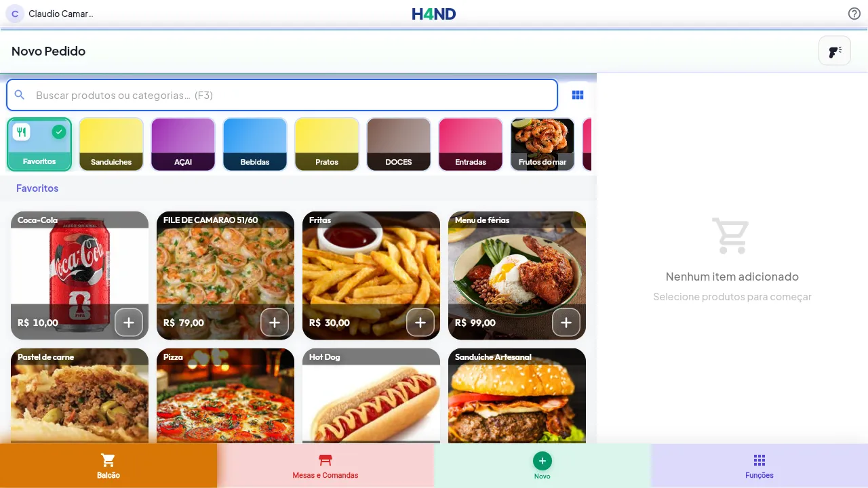The width and height of the screenshot is (868, 488).
Task: Click the R$ 79,00 price label
Action: pos(184,323)
